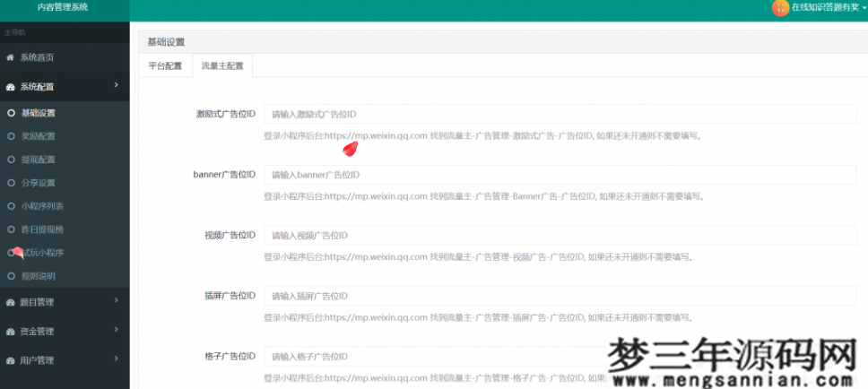Open the 昨日提现榜 page

point(41,229)
